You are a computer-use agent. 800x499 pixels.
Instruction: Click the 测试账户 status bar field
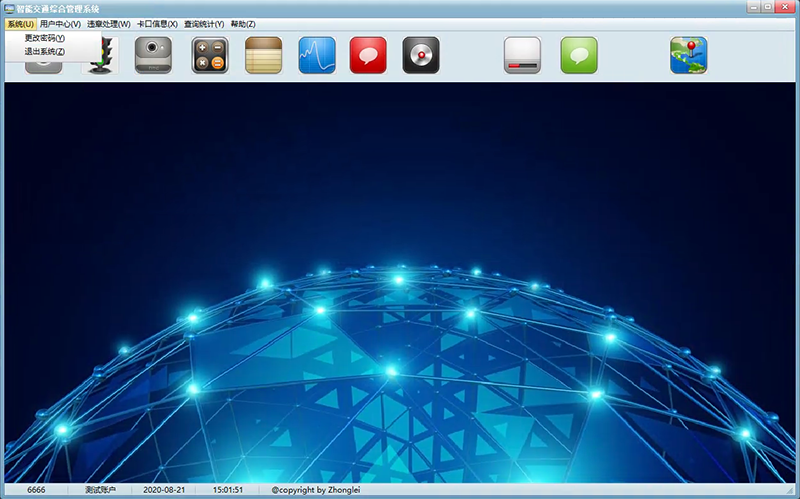point(100,490)
